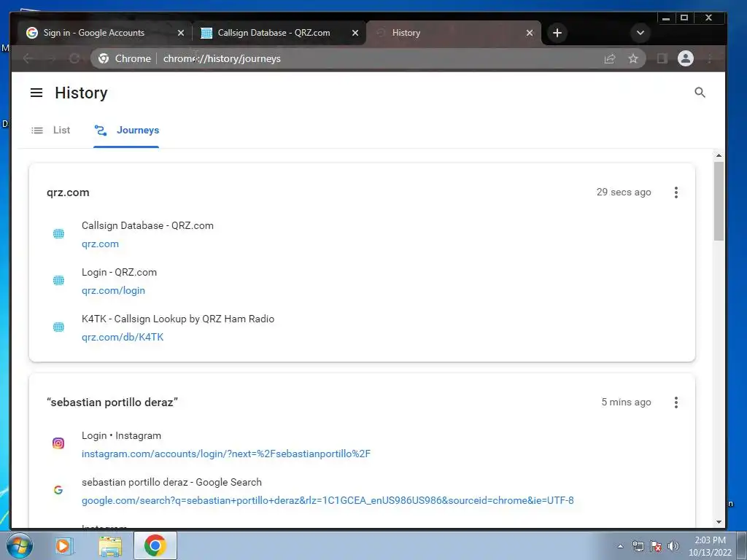747x560 pixels.
Task: Open Action Center flag icon
Action: (x=656, y=546)
